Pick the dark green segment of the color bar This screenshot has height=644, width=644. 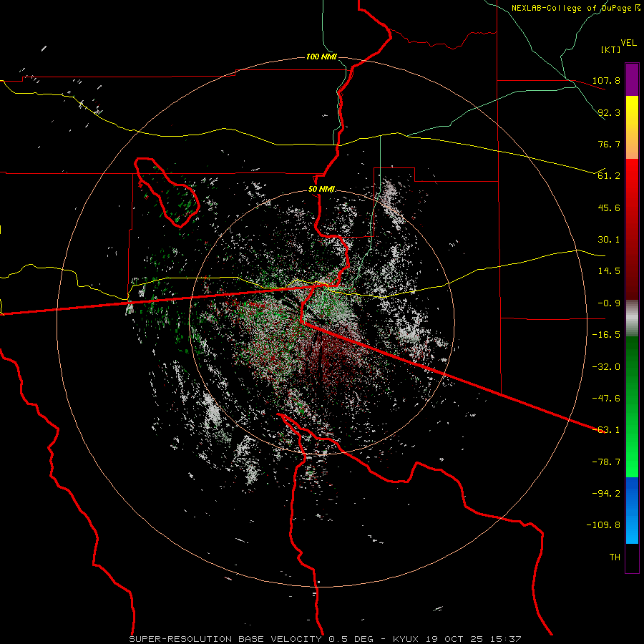pos(632,371)
